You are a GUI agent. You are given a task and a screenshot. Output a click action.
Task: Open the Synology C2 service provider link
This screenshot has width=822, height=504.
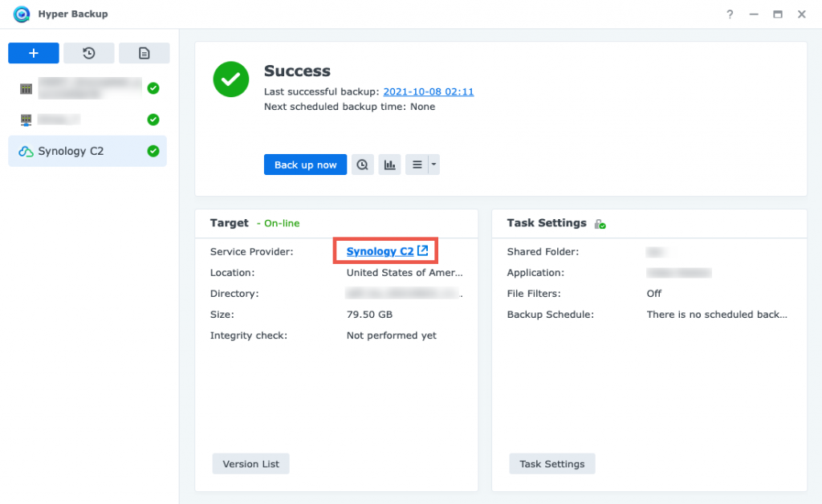point(380,251)
